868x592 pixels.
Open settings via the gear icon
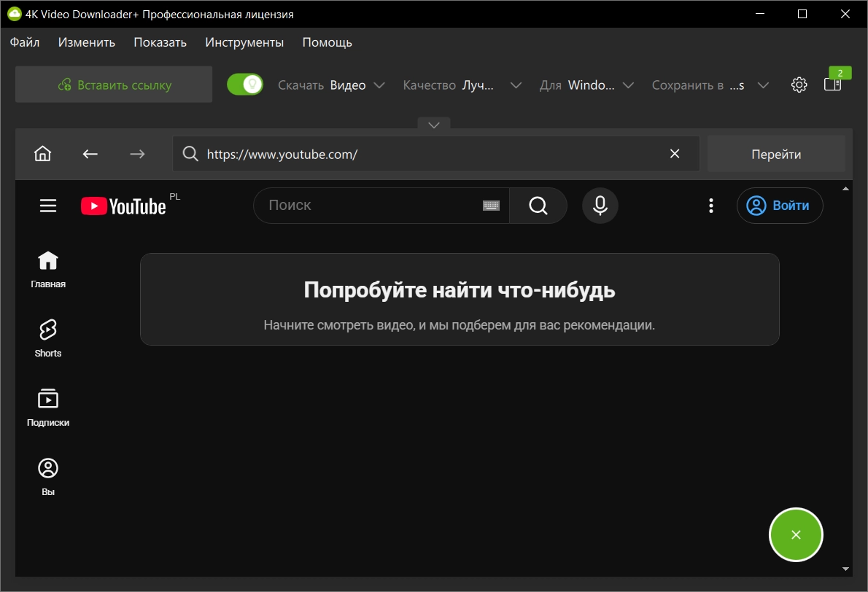point(799,85)
